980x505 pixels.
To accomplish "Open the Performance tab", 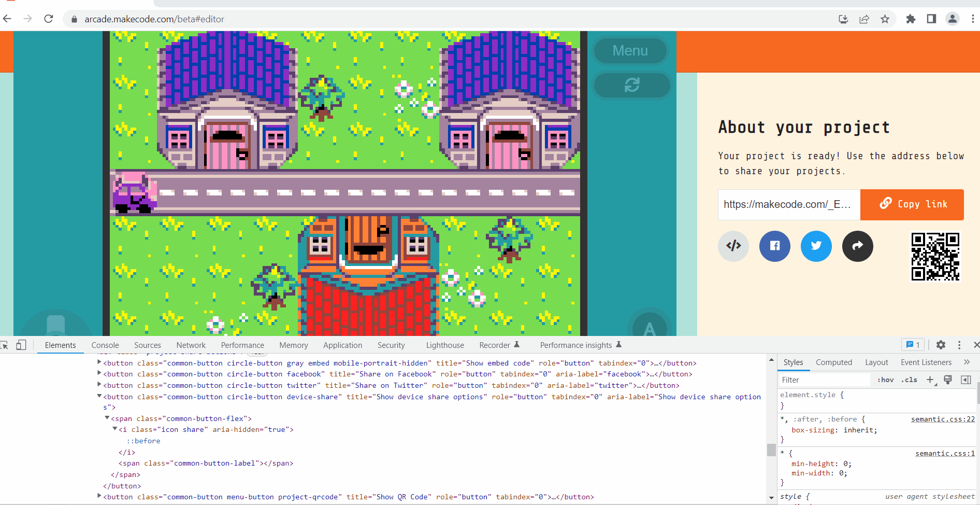I will (x=242, y=345).
